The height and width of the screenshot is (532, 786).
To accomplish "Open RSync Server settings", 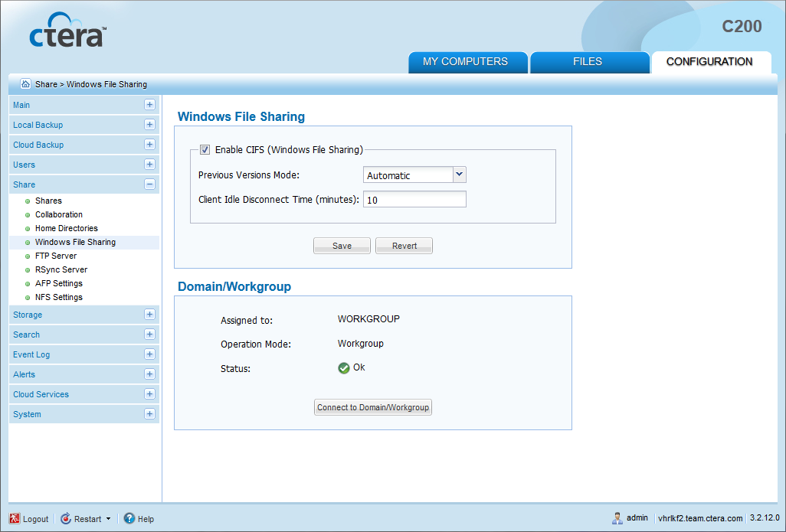I will (61, 269).
